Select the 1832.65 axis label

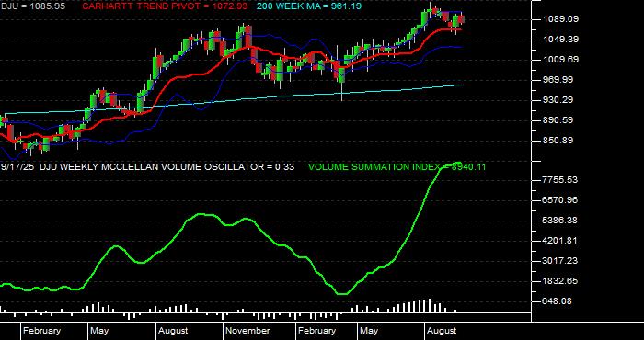(x=560, y=281)
